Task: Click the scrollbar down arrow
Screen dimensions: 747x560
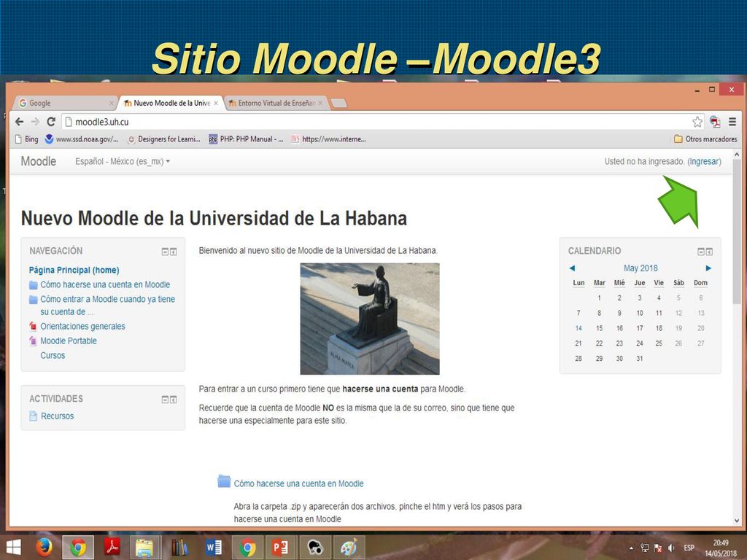Action: (737, 521)
